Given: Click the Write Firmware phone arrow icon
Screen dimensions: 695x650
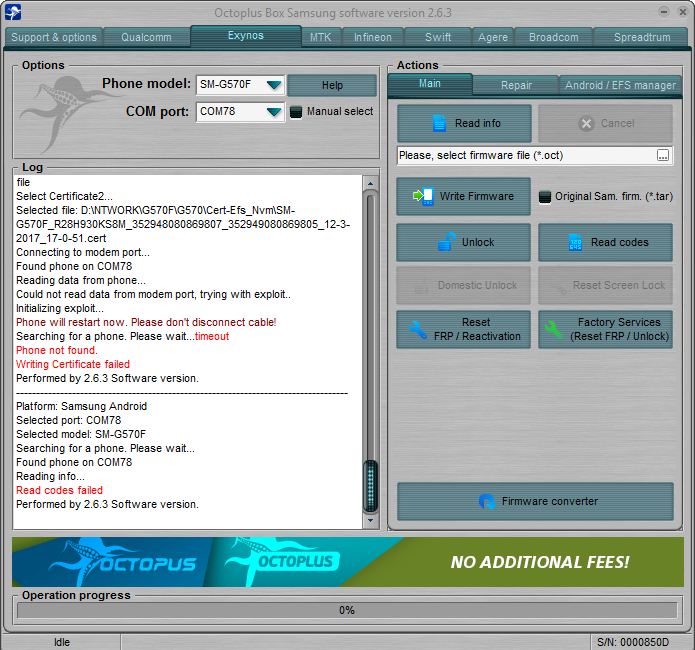Looking at the screenshot, I should click(x=423, y=196).
